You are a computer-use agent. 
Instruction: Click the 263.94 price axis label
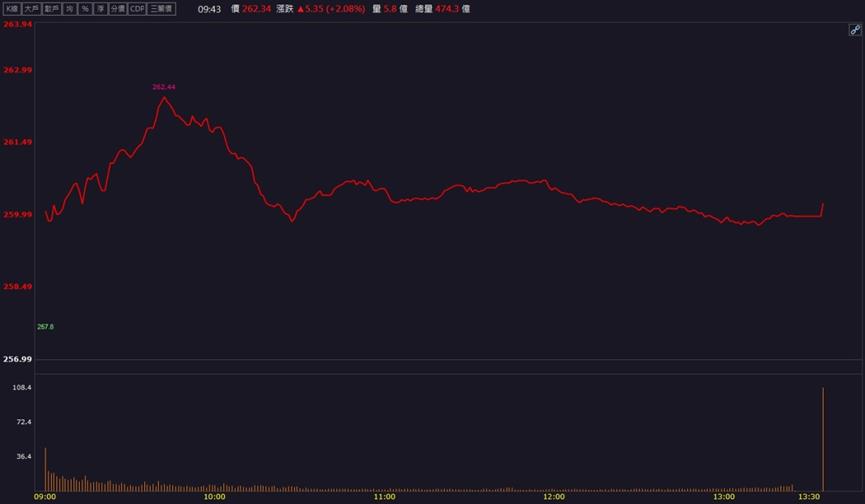pos(18,24)
